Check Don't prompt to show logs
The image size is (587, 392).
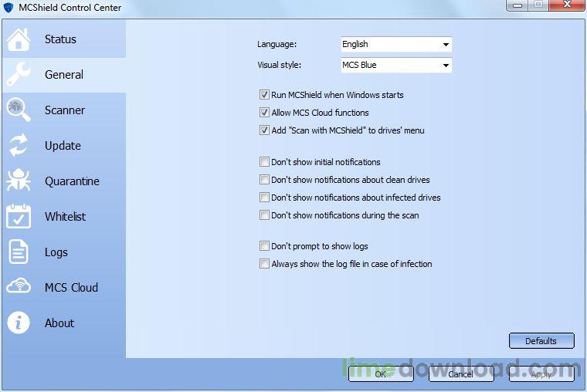(264, 245)
